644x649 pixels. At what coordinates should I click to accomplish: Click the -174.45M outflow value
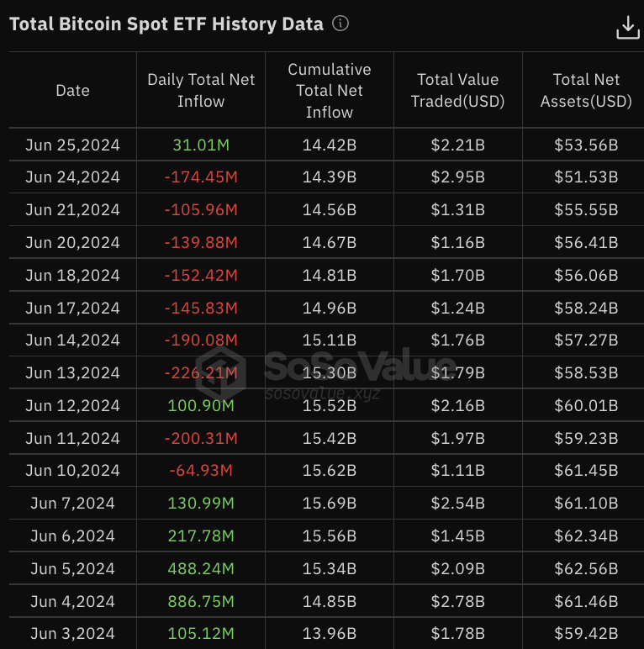tap(201, 177)
